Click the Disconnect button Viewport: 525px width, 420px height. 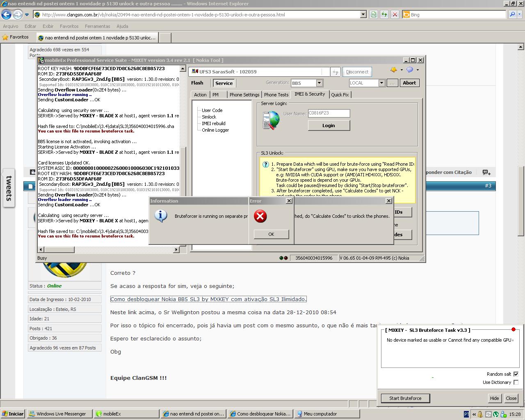pyautogui.click(x=357, y=72)
